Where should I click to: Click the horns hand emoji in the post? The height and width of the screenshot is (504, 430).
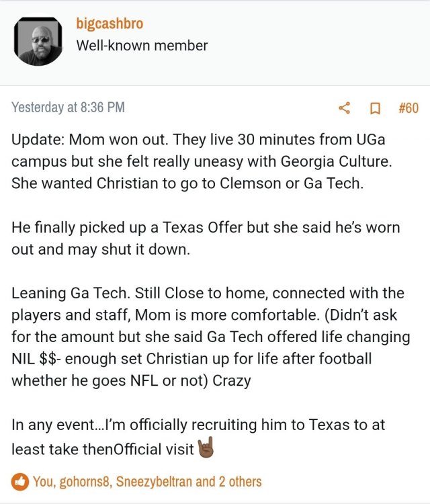[205, 448]
